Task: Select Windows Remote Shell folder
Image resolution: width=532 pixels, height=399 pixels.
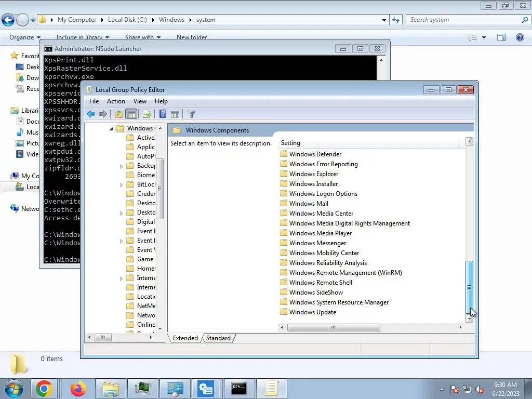Action: (316, 282)
